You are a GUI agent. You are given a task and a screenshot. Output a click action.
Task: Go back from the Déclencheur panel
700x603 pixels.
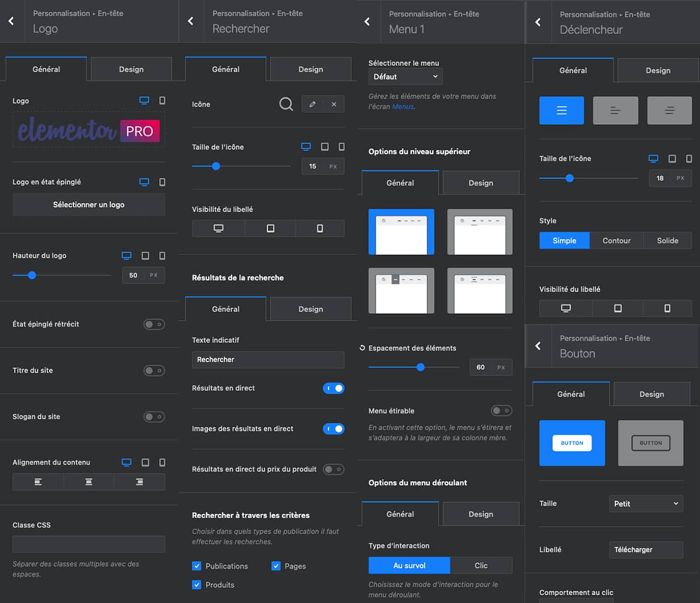coord(538,22)
